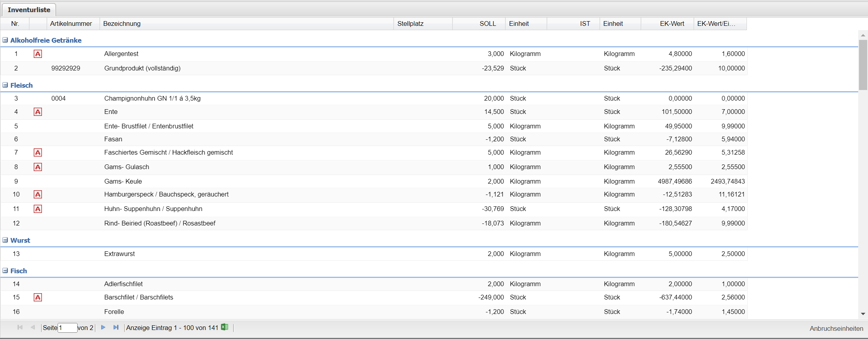Go to next page arrow
The image size is (868, 339).
point(103,327)
